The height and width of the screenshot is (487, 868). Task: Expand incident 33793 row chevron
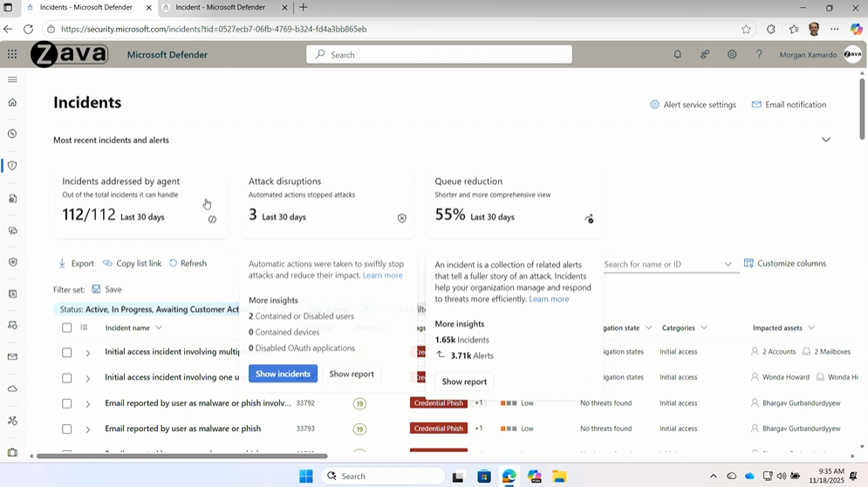tap(87, 429)
